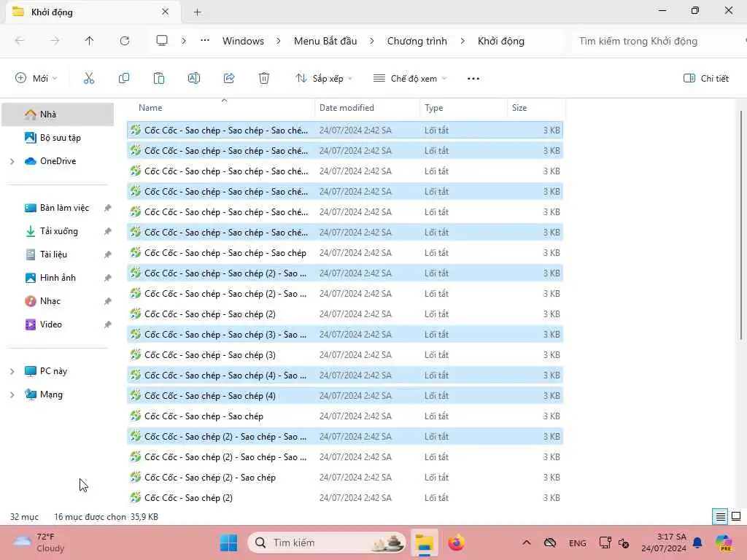This screenshot has height=560, width=747.
Task: Open the Sắp xếp sort dropdown
Action: click(324, 78)
